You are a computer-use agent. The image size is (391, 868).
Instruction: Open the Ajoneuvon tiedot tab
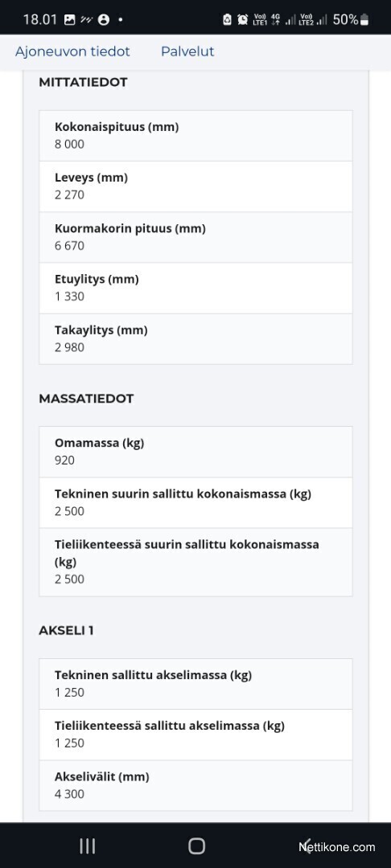coord(72,51)
